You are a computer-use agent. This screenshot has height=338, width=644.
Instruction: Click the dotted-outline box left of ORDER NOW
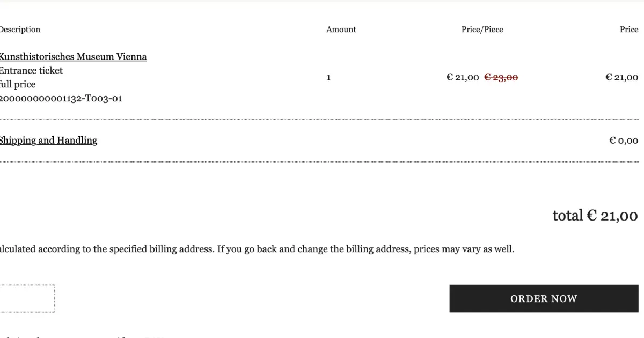[x=27, y=299]
